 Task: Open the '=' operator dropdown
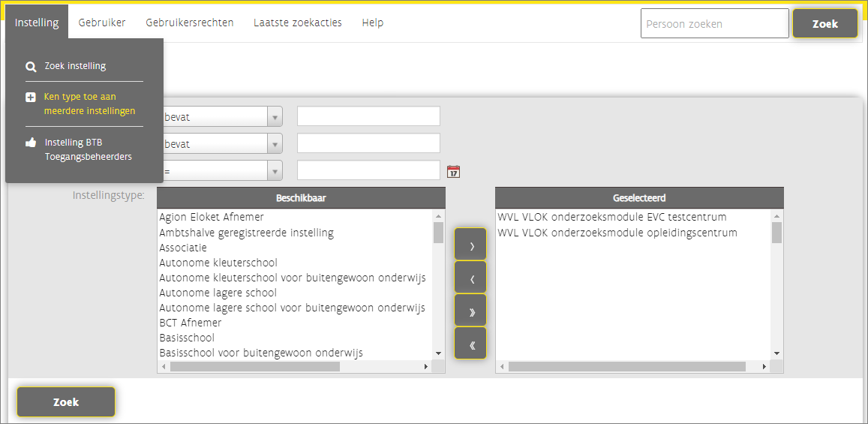tap(275, 171)
